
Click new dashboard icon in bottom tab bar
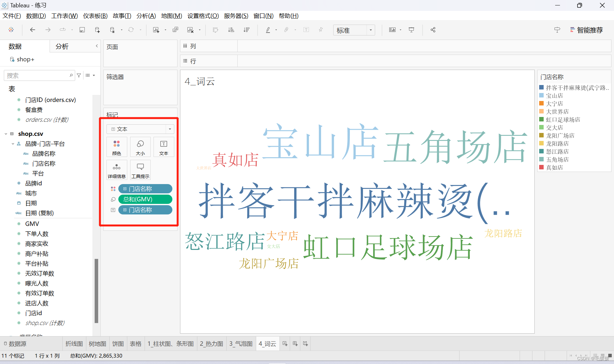(295, 344)
